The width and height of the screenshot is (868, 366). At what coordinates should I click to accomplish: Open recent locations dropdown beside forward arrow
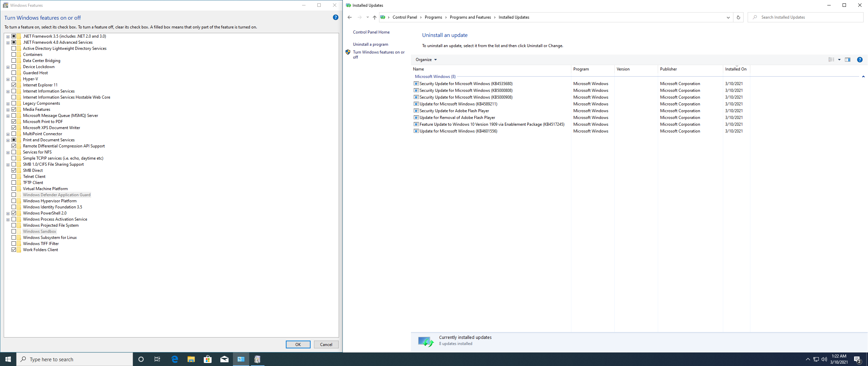(x=368, y=17)
